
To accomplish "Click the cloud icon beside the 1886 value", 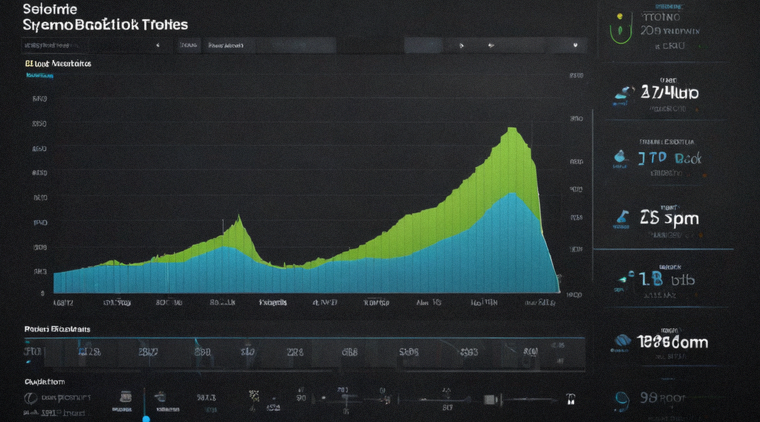I will (622, 341).
